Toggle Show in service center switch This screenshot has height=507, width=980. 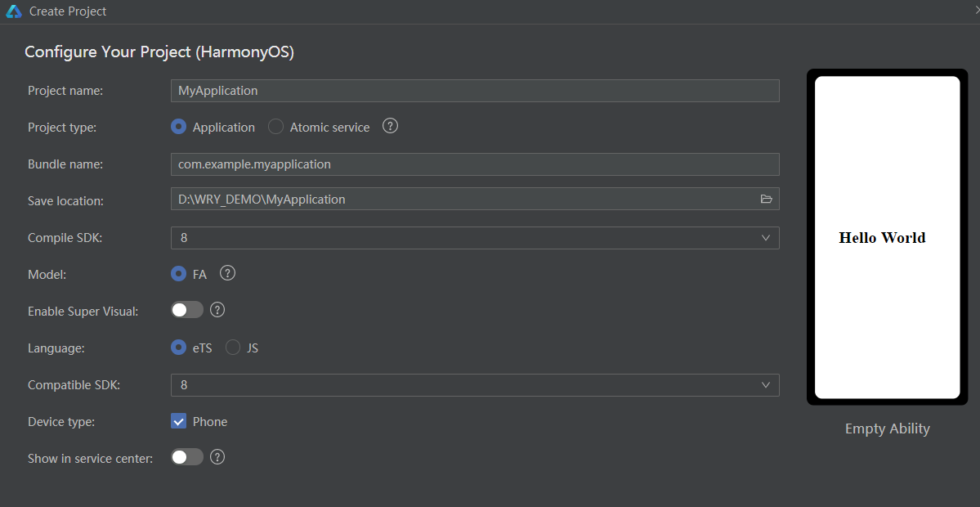[187, 457]
